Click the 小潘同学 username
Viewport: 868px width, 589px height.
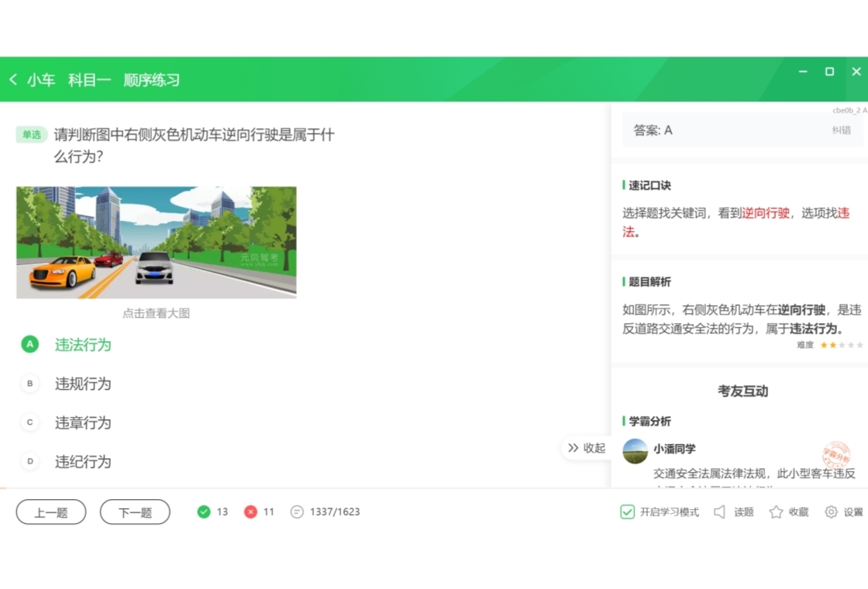(674, 449)
